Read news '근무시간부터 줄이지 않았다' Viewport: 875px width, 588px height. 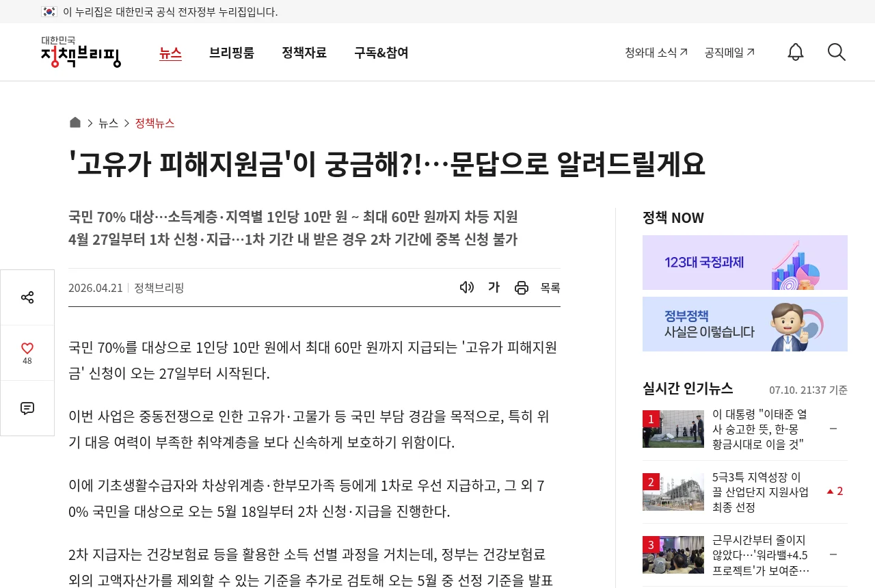761,555
